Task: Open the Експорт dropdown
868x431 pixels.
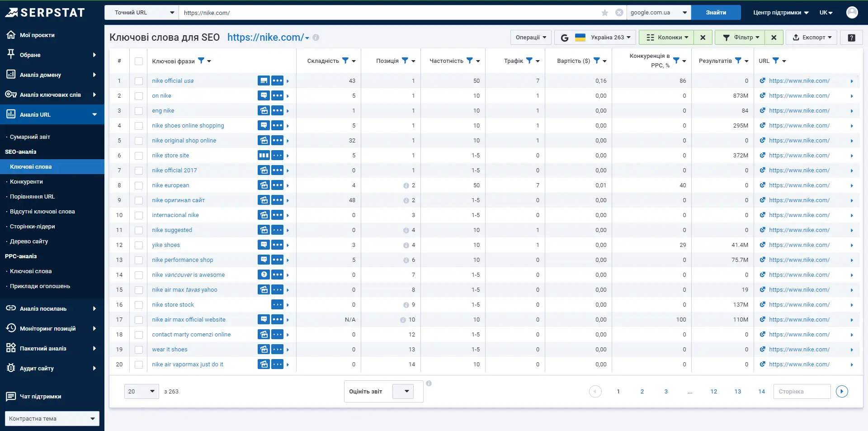Action: pos(812,38)
